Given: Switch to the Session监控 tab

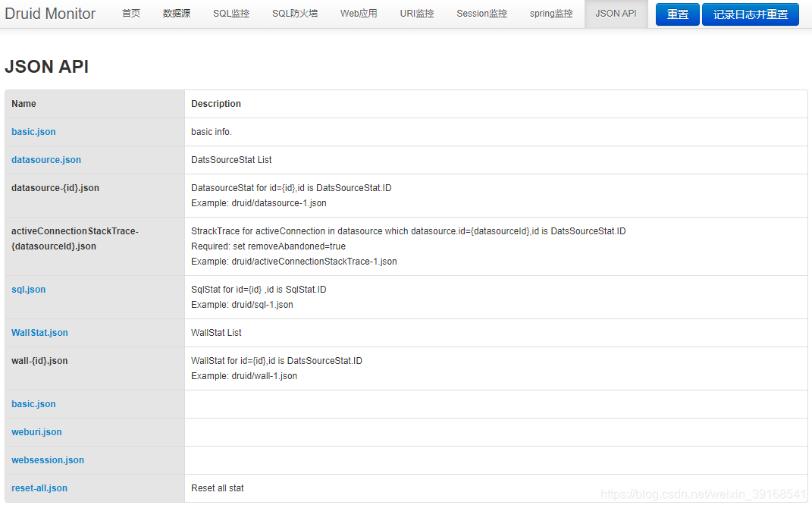Looking at the screenshot, I should [481, 14].
